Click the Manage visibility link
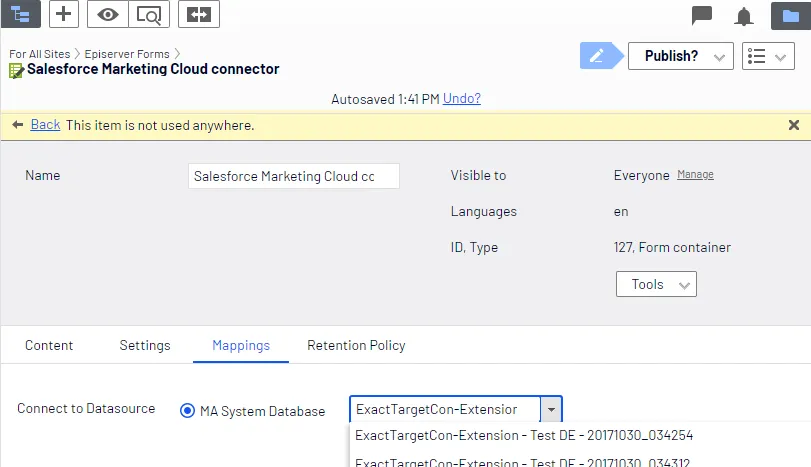The image size is (811, 467). click(695, 174)
